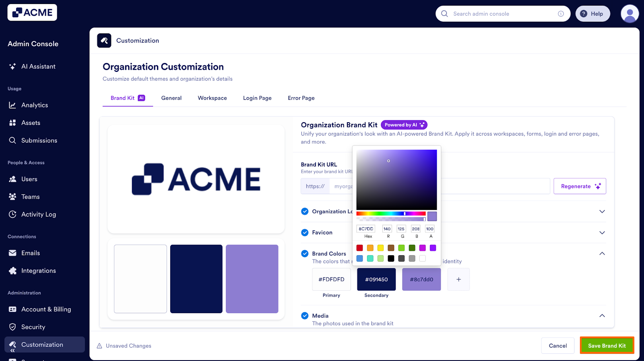Image resolution: width=644 pixels, height=361 pixels.
Task: Click the info icon in search bar
Action: point(561,14)
